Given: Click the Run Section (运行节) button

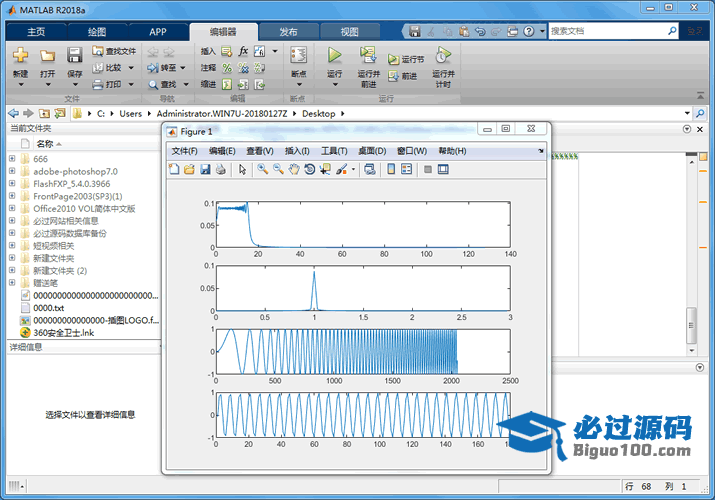Looking at the screenshot, I should coord(407,60).
